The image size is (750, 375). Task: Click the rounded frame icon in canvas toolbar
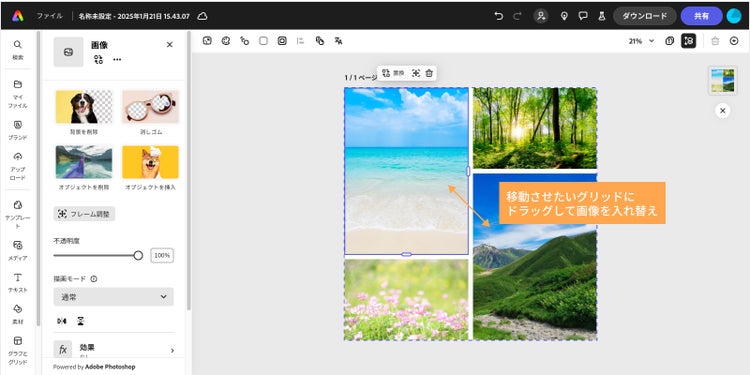tap(282, 41)
